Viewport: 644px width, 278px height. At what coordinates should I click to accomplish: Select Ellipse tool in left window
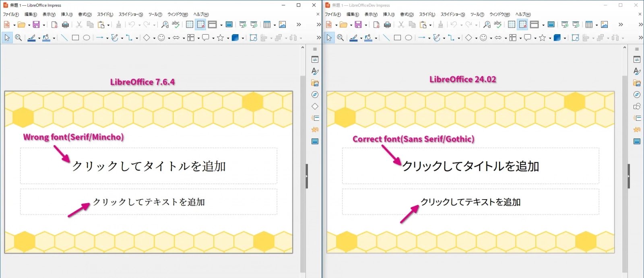coord(86,37)
